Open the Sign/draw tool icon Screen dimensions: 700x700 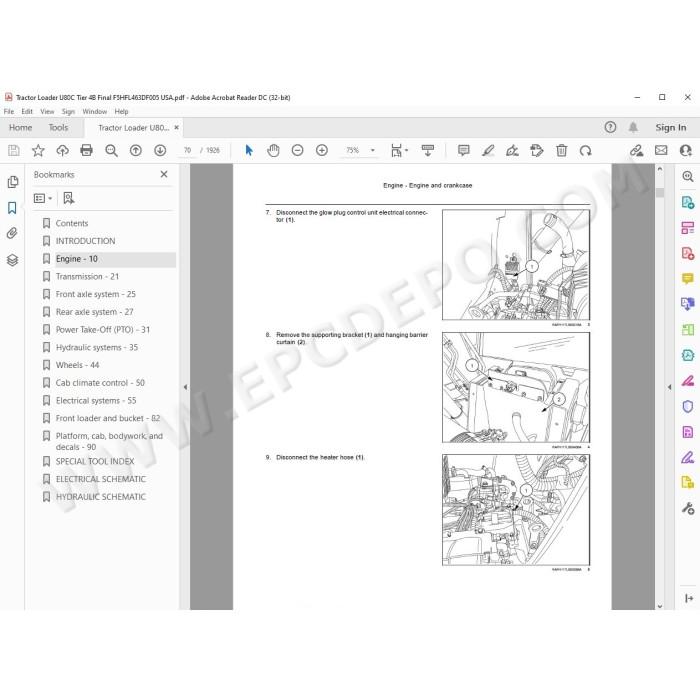tap(512, 150)
